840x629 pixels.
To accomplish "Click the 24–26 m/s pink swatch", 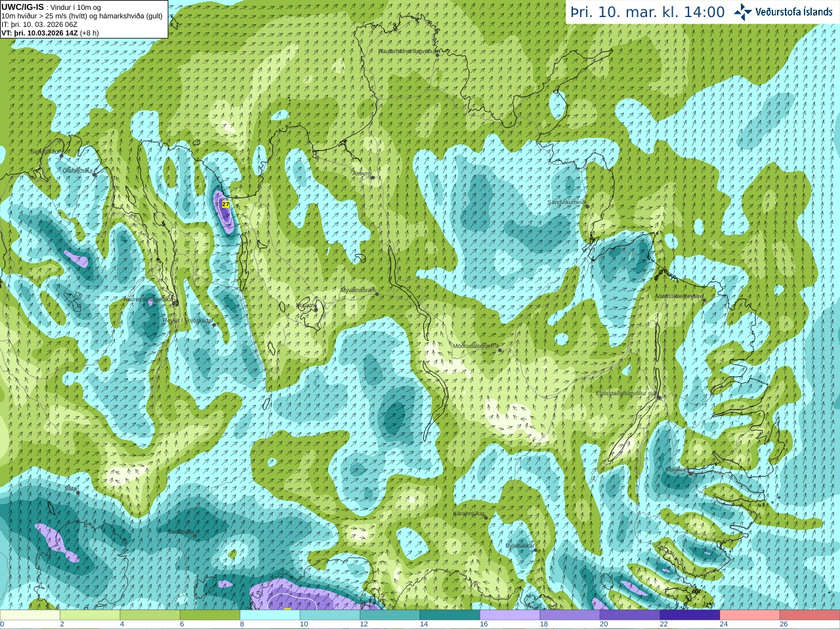I will coord(750,615).
